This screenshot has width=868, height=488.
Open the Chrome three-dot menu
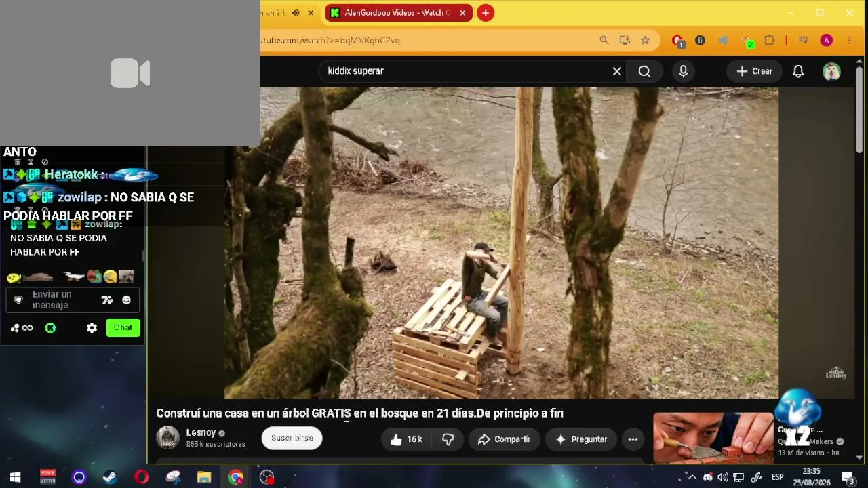click(849, 41)
